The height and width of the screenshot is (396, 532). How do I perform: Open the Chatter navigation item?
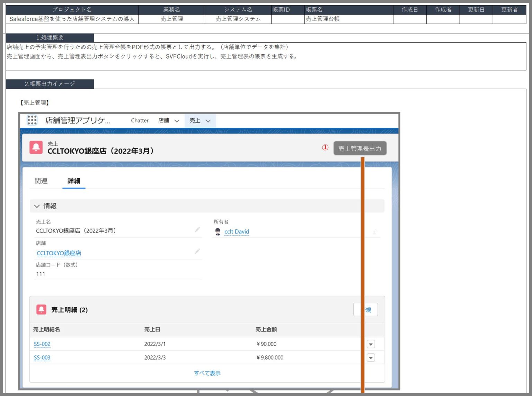tap(140, 121)
